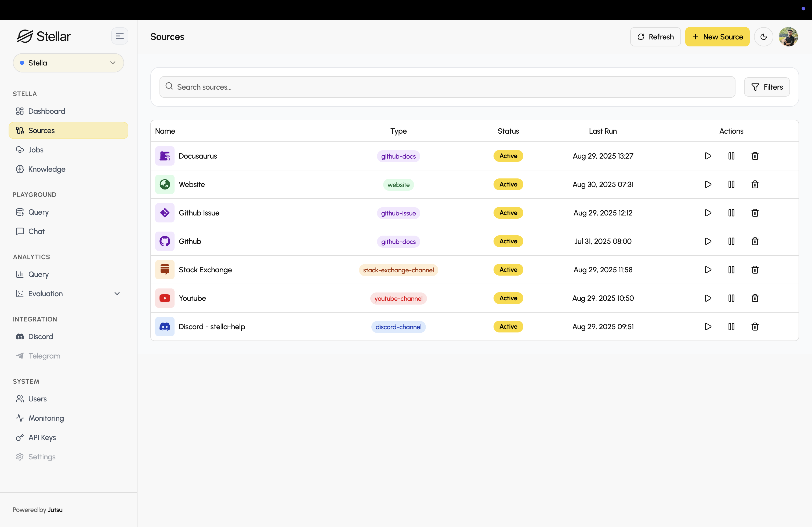Pause the Website source

point(731,184)
